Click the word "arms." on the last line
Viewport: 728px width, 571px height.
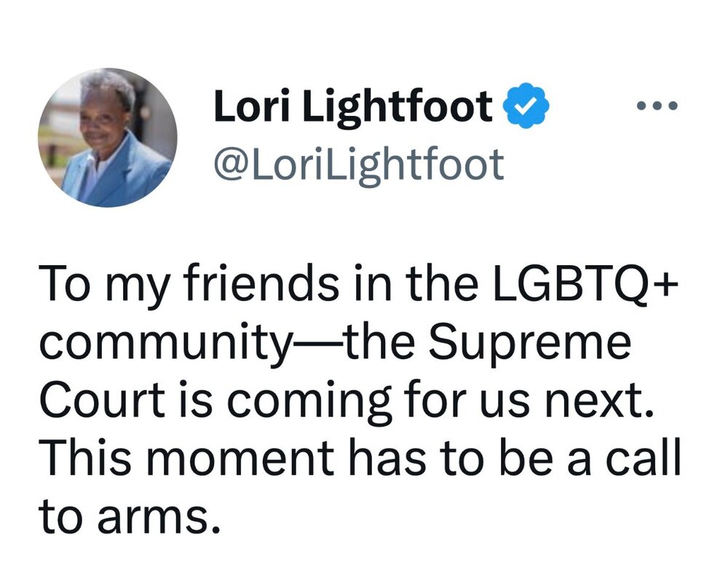point(158,516)
